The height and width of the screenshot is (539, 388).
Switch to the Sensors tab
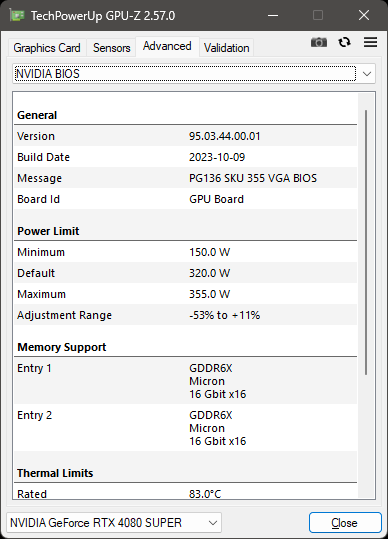[111, 48]
